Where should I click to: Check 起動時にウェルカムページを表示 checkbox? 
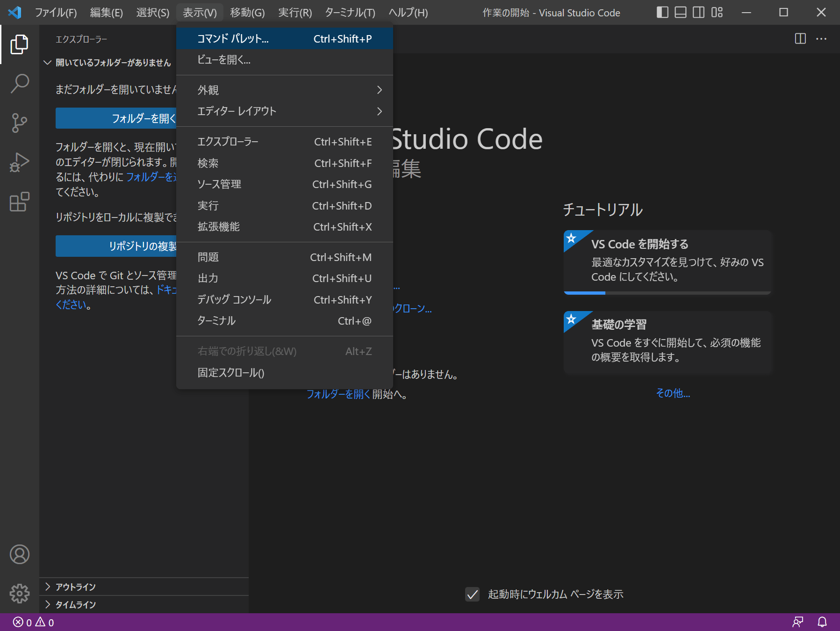pos(472,594)
